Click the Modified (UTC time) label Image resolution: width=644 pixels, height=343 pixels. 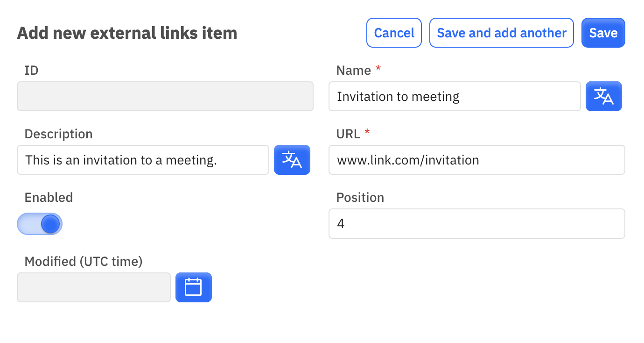point(84,261)
